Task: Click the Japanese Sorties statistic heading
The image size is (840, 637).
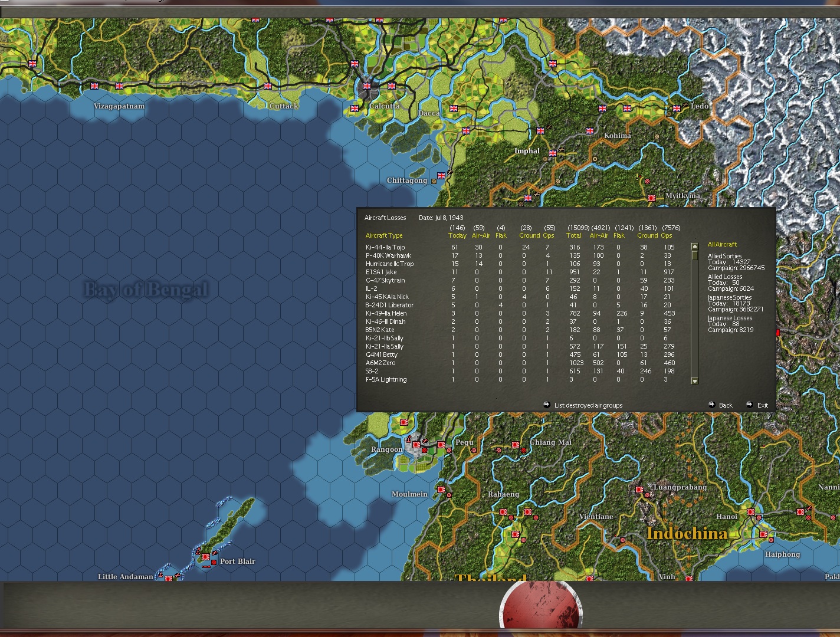Action: [730, 297]
